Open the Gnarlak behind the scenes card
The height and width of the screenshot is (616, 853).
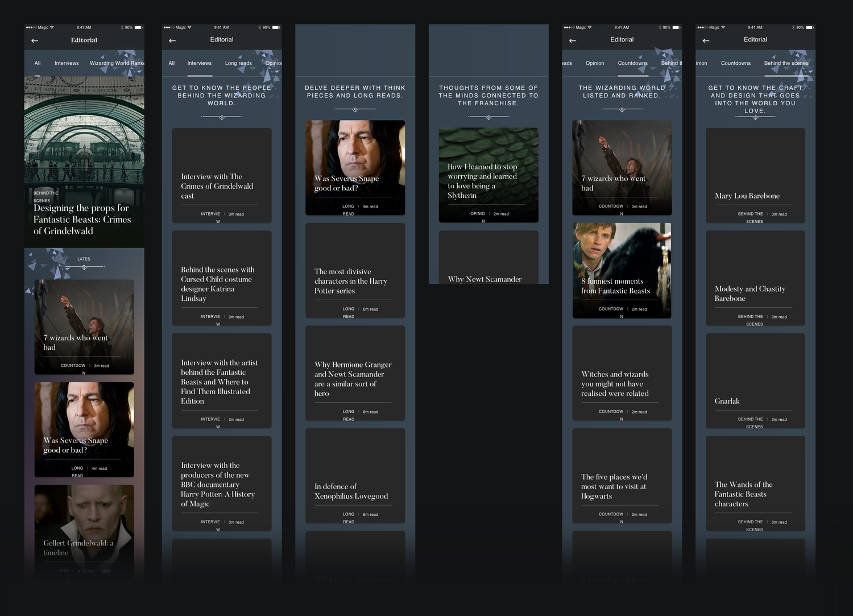755,381
